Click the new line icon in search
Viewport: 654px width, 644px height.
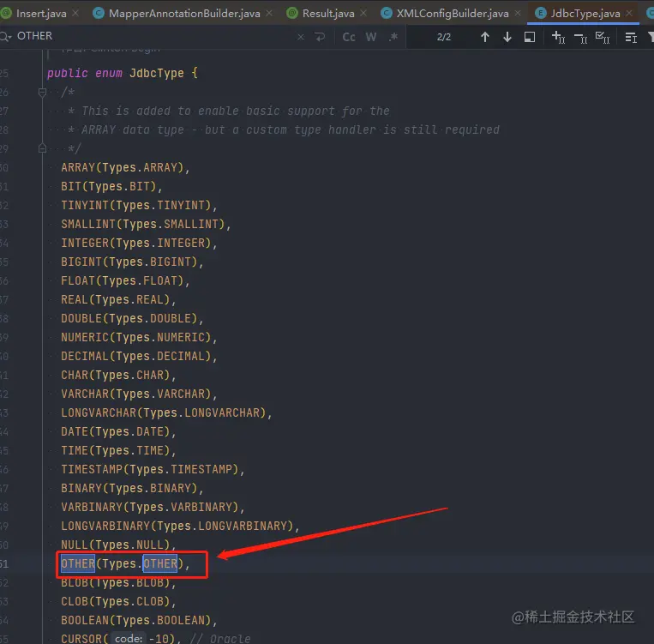(x=320, y=37)
